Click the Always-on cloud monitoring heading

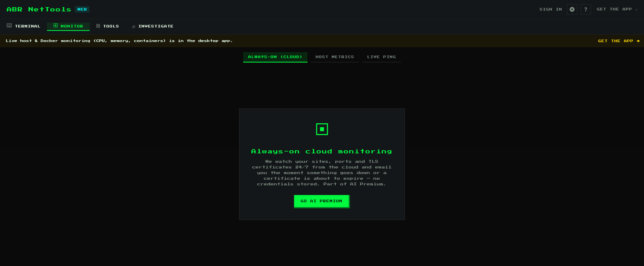tap(322, 152)
